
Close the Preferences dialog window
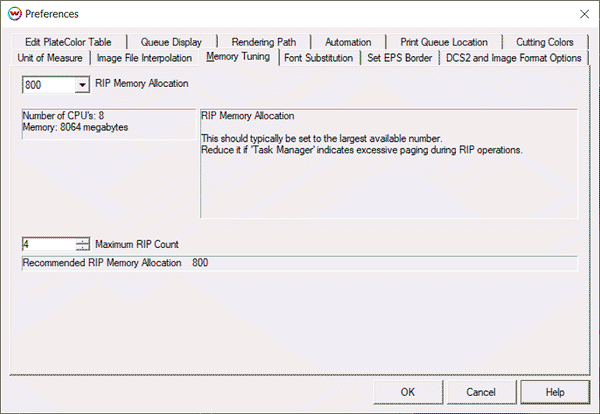[583, 14]
